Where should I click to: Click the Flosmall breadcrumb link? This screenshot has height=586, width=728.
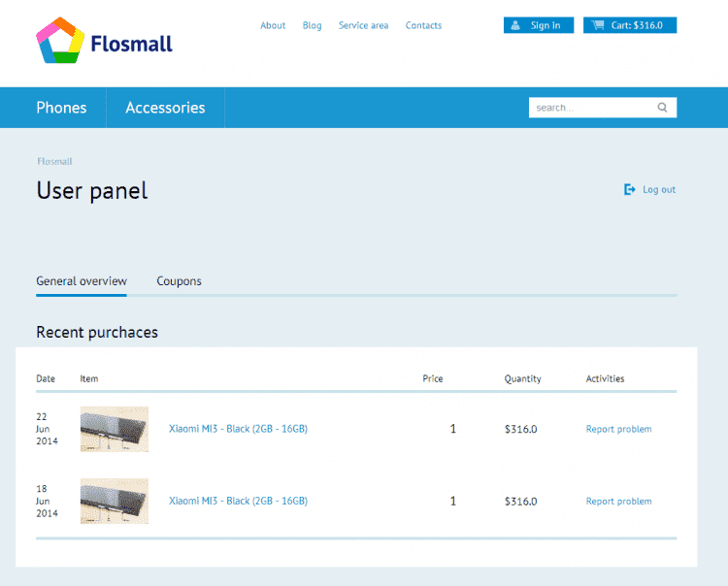[54, 161]
